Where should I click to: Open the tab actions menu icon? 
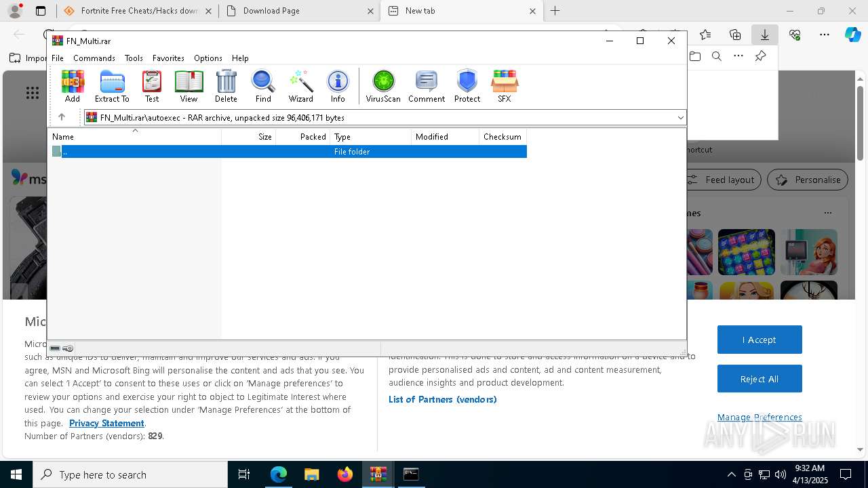41,11
